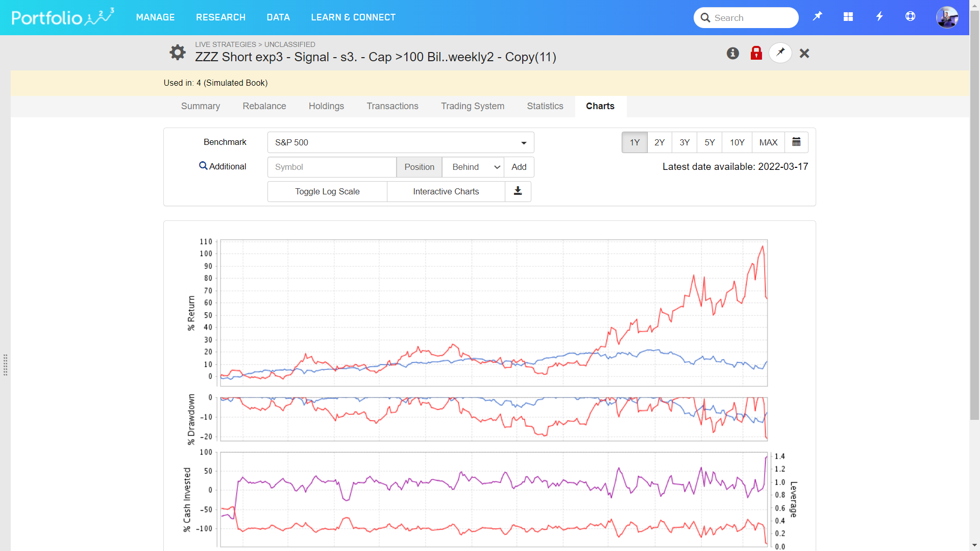Click the info circle icon
The width and height of the screenshot is (980, 551).
(732, 53)
